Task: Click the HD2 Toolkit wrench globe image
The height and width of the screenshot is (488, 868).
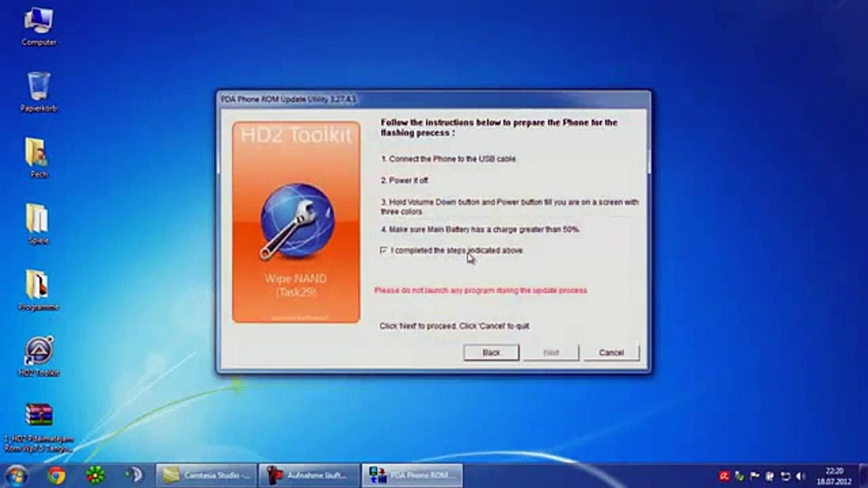Action: (x=296, y=221)
